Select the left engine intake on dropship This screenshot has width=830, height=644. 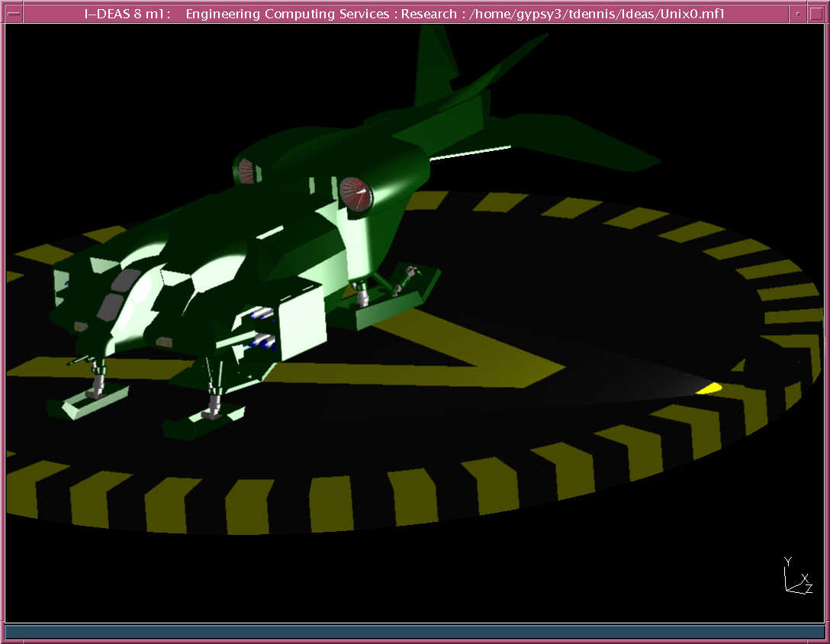click(246, 172)
